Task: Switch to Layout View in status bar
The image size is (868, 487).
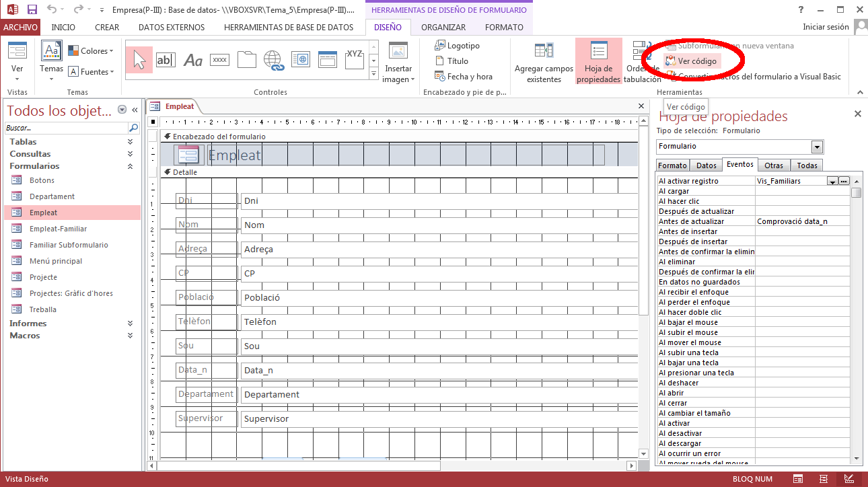Action: tap(823, 479)
